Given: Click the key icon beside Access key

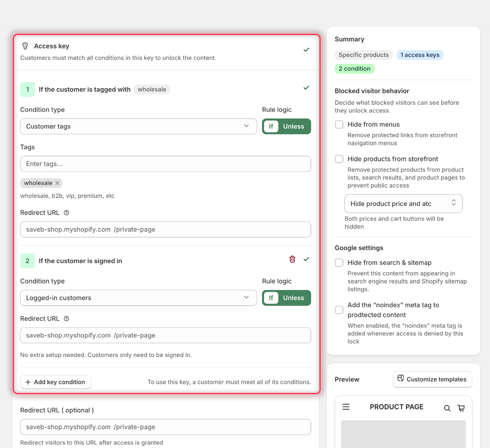Looking at the screenshot, I should (25, 46).
